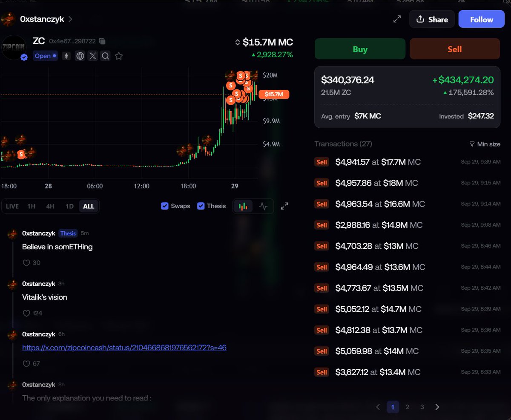511x420 pixels.
Task: Click the Open status badge
Action: pyautogui.click(x=45, y=56)
